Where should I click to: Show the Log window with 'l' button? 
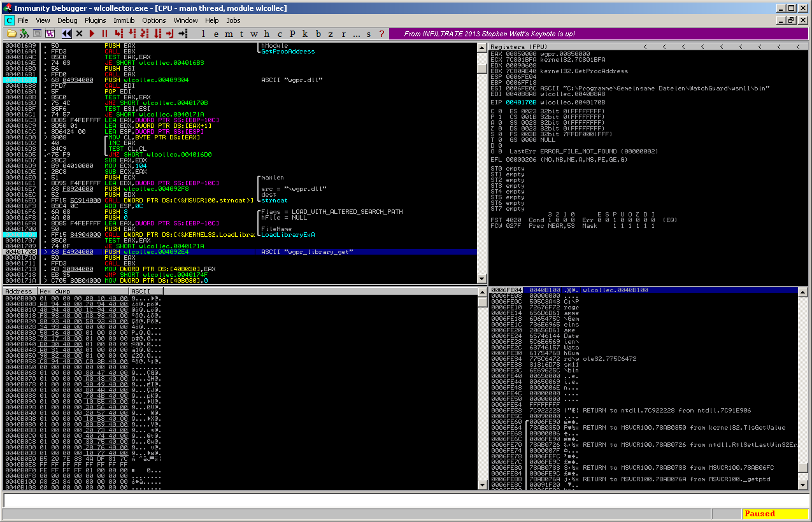[203, 33]
